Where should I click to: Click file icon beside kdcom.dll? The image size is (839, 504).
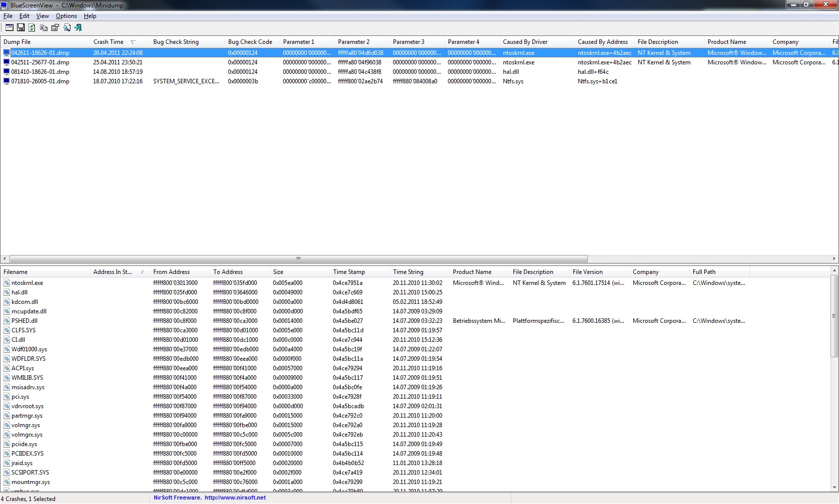[7, 302]
